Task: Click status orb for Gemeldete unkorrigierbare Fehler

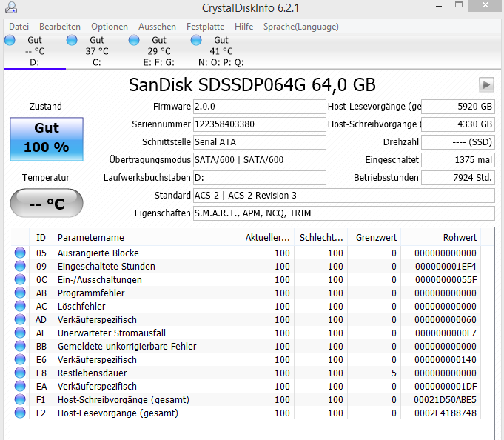Action: (20, 347)
